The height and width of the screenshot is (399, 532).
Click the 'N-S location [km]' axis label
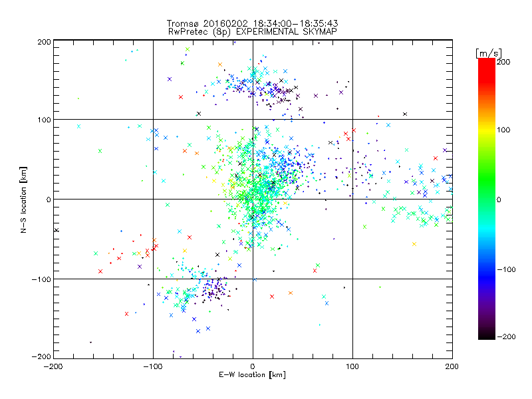tap(23, 199)
